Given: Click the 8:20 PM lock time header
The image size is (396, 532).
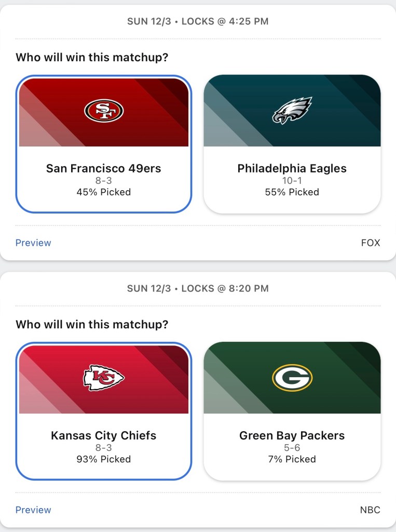Looking at the screenshot, I should coord(198,288).
